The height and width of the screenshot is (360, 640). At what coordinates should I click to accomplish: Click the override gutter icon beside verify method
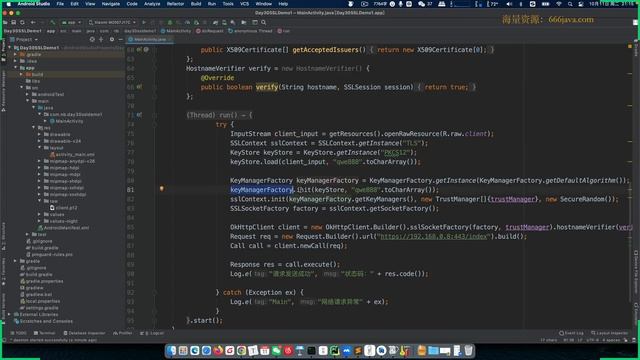(140, 87)
